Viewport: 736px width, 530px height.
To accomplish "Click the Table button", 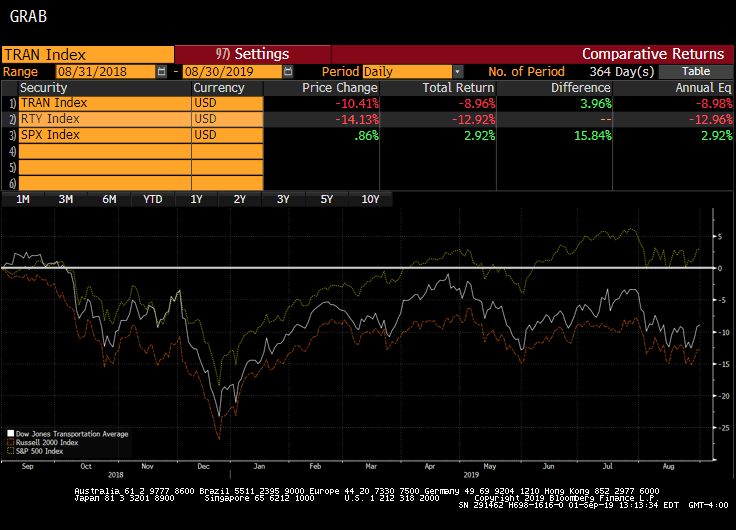I will 696,71.
